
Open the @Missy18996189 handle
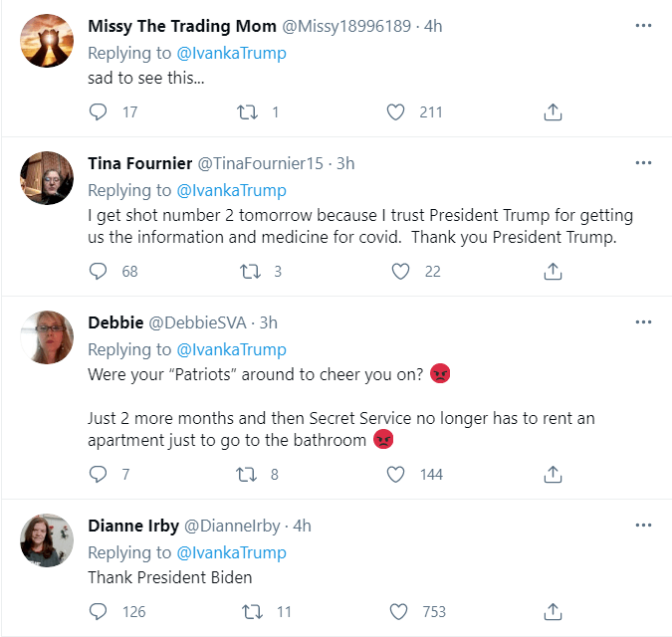point(346,26)
